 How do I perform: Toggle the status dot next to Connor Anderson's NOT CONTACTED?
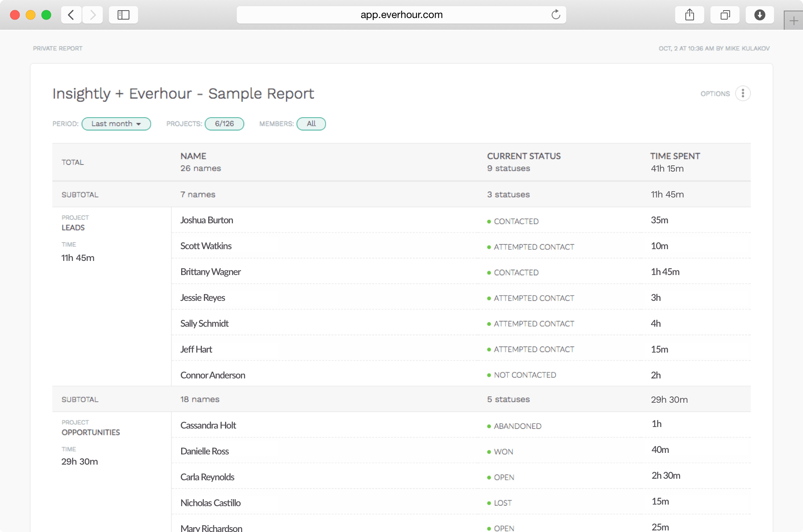489,375
